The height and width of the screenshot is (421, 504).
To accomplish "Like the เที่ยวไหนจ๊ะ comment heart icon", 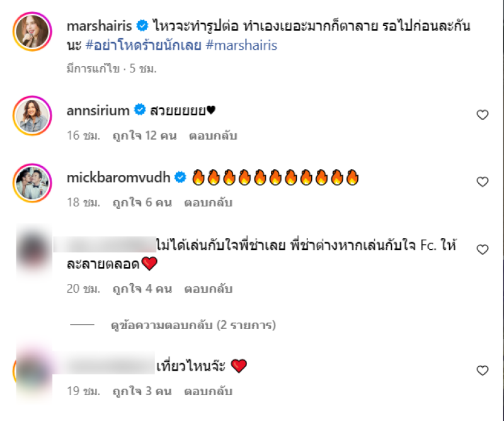I will pyautogui.click(x=482, y=371).
